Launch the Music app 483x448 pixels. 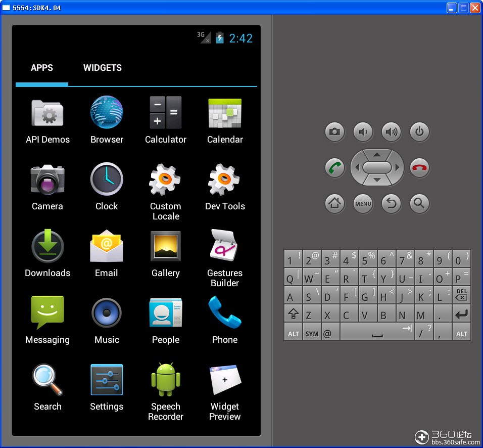(107, 321)
